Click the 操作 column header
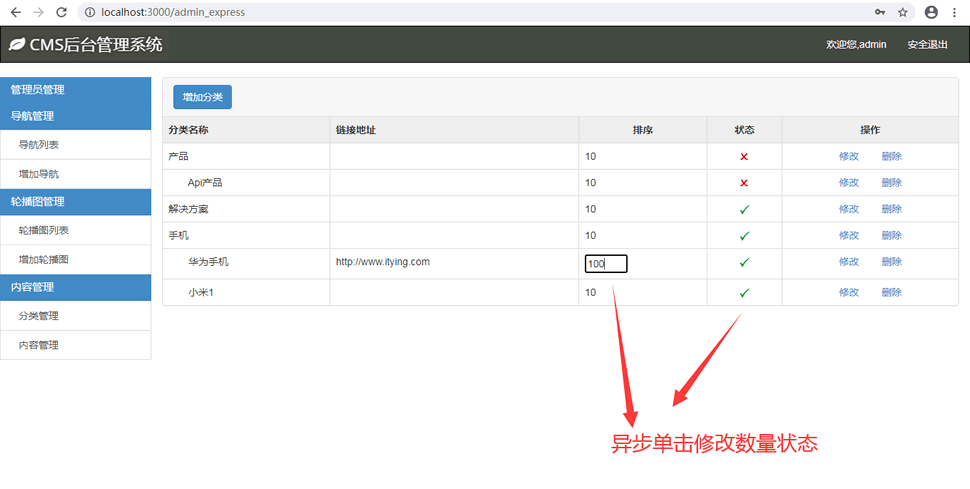Image resolution: width=970 pixels, height=489 pixels. click(x=870, y=130)
